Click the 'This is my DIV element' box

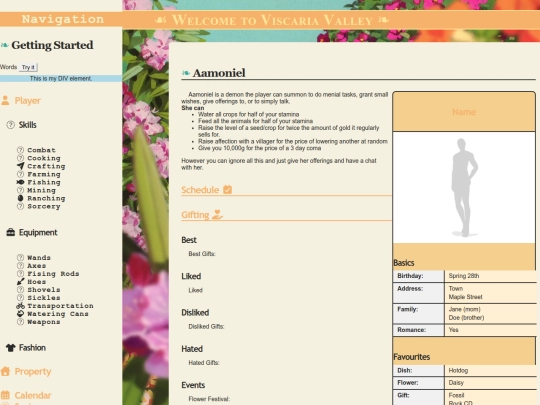(61, 79)
